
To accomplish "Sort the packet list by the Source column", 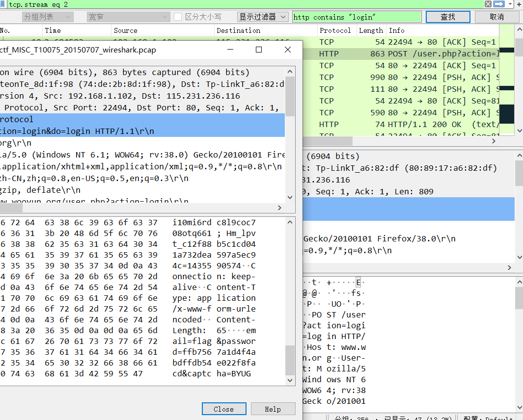I will pos(163,30).
